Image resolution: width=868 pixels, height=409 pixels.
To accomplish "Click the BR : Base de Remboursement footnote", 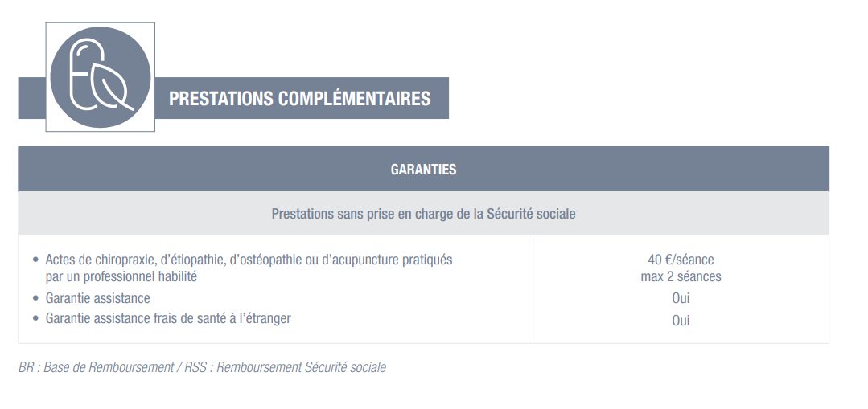I will (x=97, y=367).
